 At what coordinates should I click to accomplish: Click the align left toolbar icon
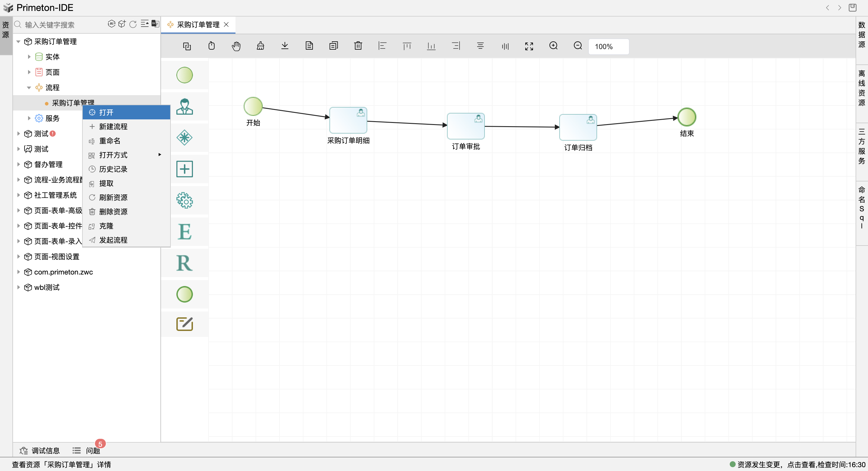pyautogui.click(x=382, y=46)
